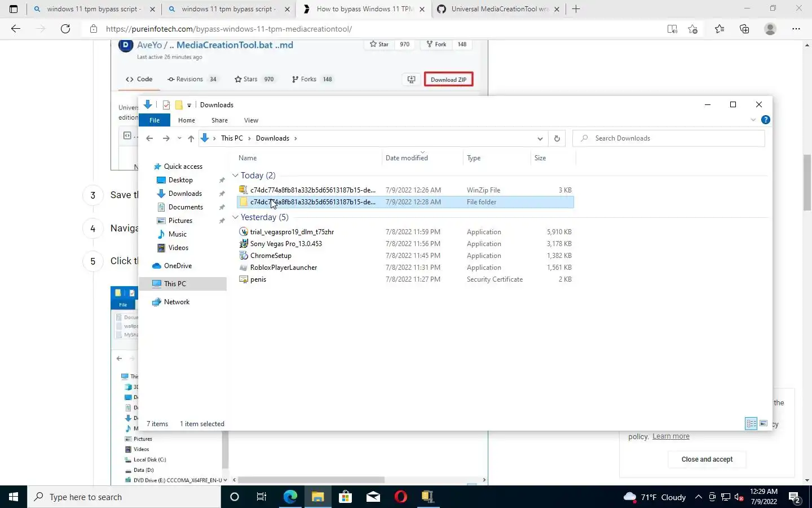Image resolution: width=812 pixels, height=508 pixels.
Task: Select Documents in navigation pane
Action: pyautogui.click(x=186, y=207)
